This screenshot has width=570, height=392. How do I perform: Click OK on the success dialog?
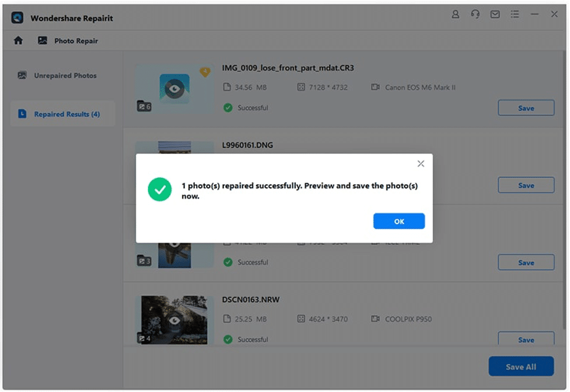(399, 221)
